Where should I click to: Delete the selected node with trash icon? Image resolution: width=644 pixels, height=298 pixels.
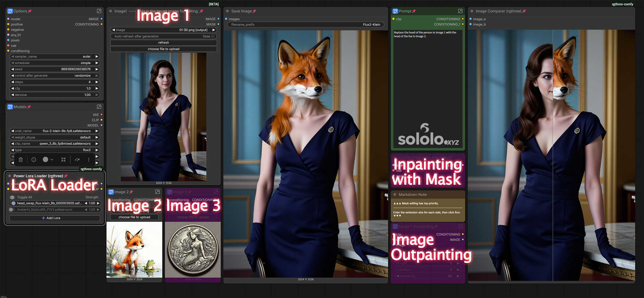(21, 160)
